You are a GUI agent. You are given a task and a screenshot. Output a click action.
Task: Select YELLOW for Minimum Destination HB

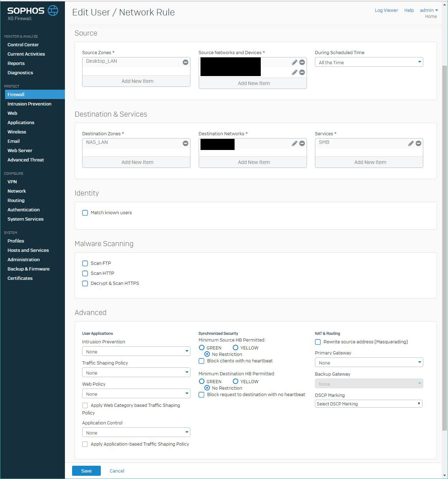(x=236, y=381)
